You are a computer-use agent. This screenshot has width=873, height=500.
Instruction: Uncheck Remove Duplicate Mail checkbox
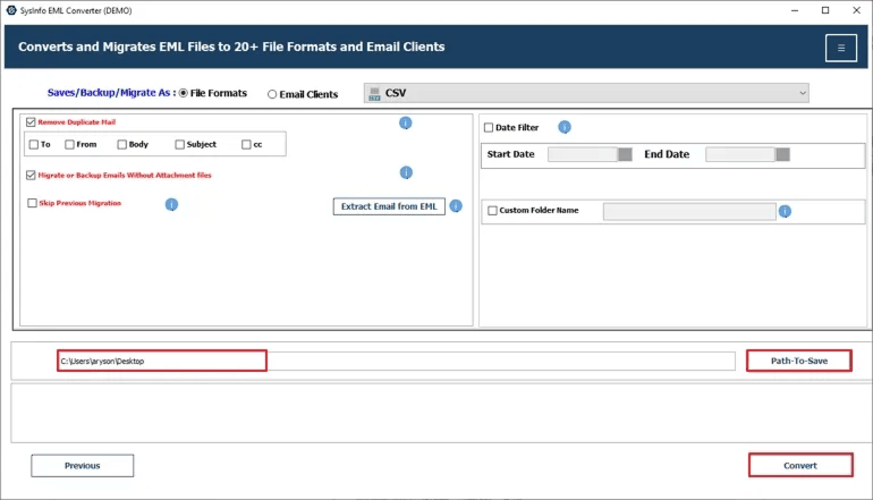pyautogui.click(x=31, y=122)
